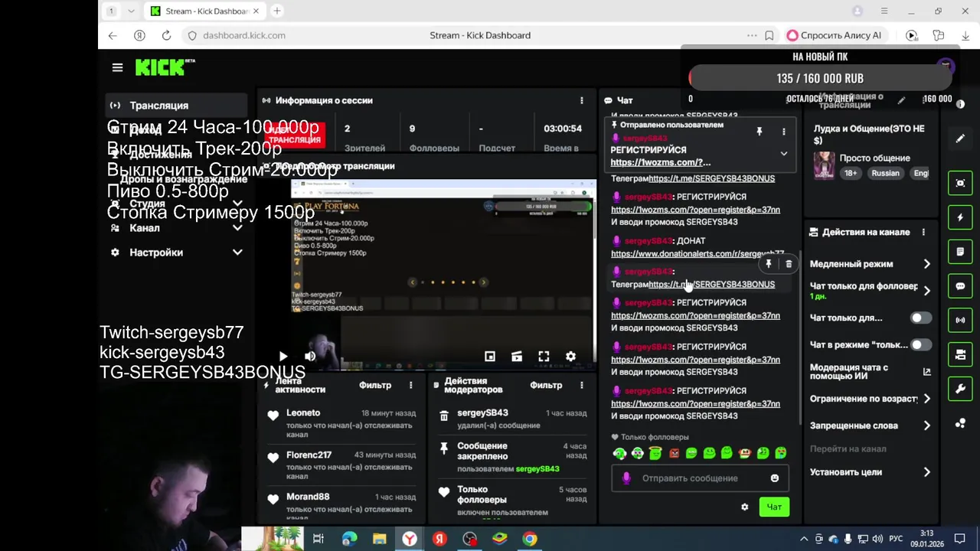Toggle stream preview panel in right sidebar
Image resolution: width=980 pixels, height=551 pixels.
(960, 184)
